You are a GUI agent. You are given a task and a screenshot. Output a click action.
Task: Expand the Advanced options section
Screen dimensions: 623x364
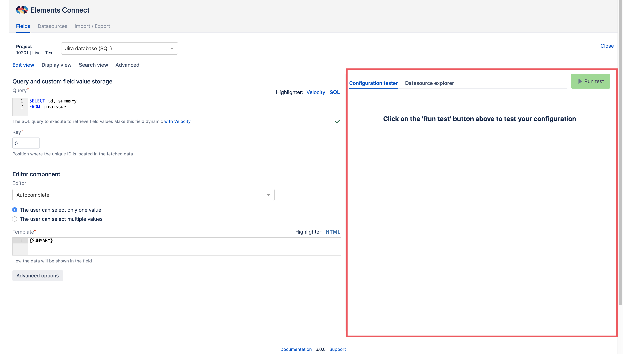coord(37,275)
